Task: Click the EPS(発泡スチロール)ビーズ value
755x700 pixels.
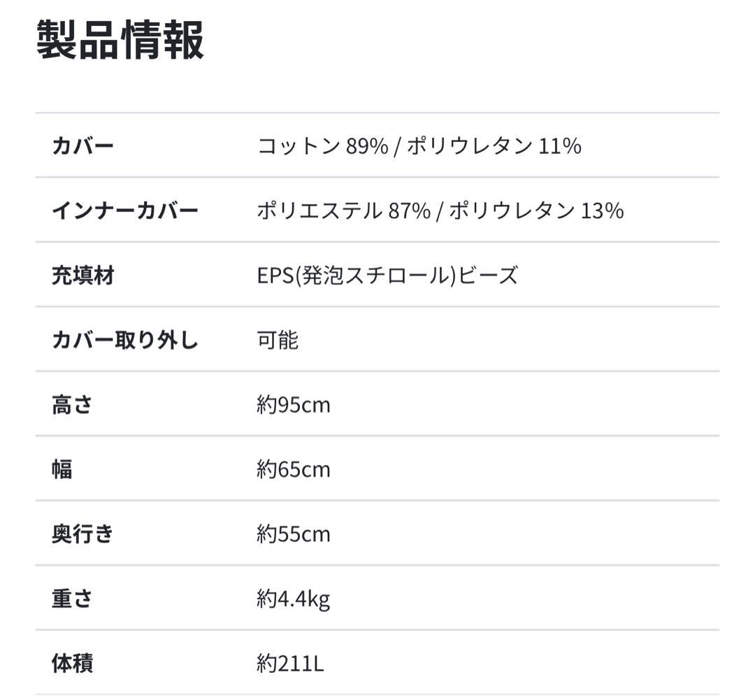Action: (x=387, y=276)
